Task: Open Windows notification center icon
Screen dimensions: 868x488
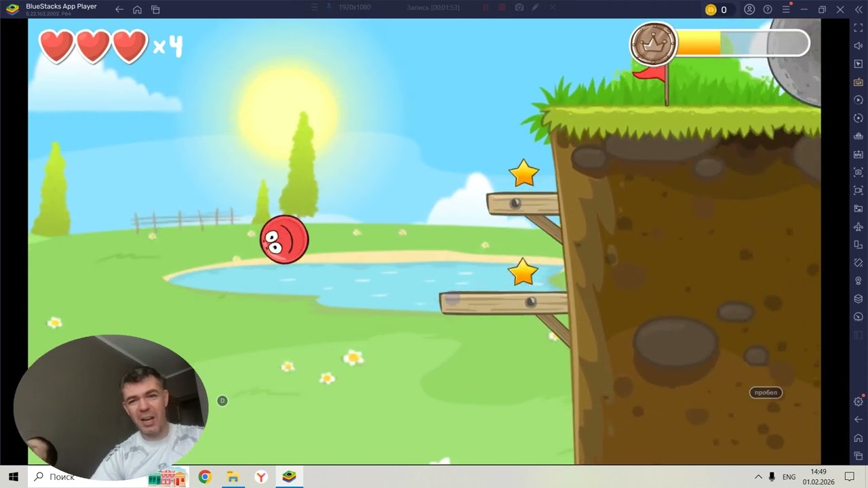Action: [x=850, y=477]
